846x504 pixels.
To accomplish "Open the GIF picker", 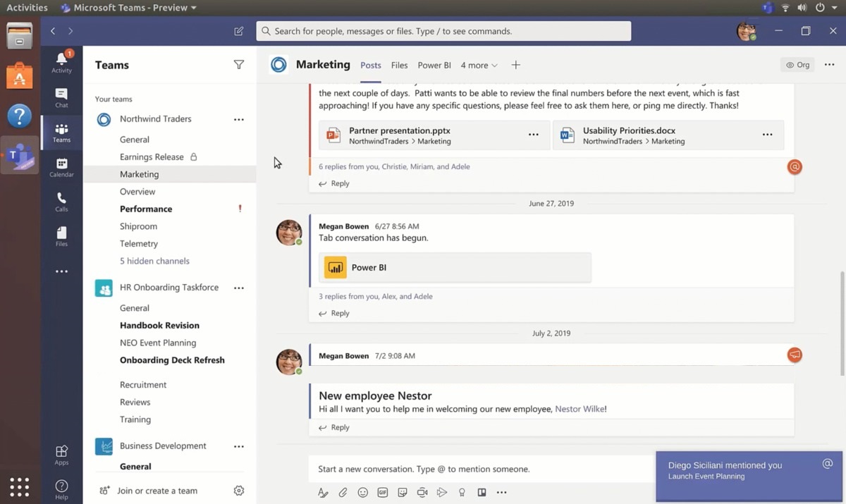I will click(383, 493).
